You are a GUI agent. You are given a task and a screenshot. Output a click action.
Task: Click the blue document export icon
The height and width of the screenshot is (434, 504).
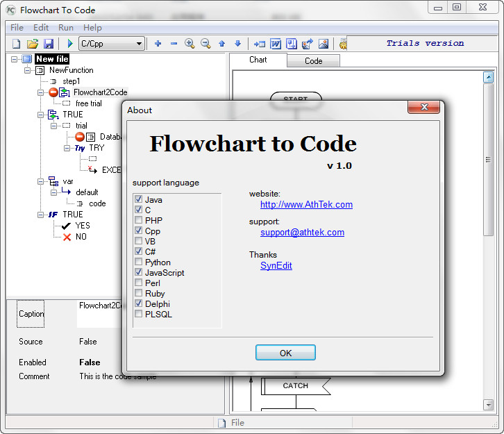pos(292,43)
